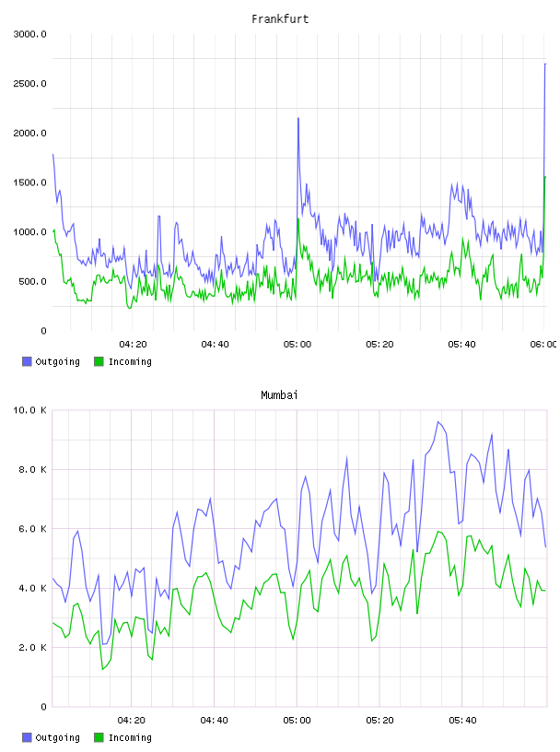Click the Outgoing label under the Frankfurt chart

point(57,362)
